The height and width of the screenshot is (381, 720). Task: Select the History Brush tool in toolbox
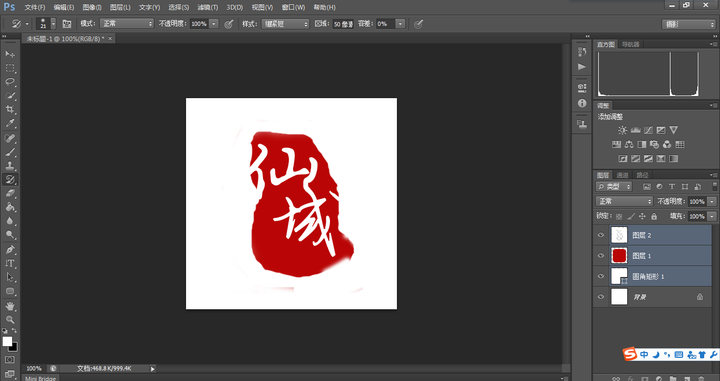point(10,179)
